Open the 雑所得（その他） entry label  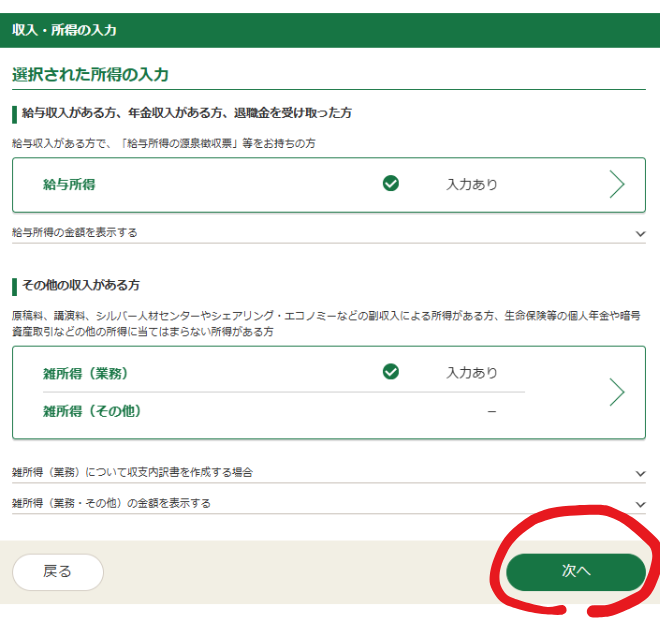point(91,411)
